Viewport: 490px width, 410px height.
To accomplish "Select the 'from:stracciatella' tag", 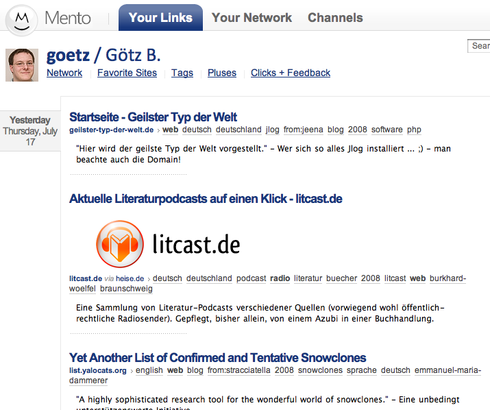I will pos(239,370).
